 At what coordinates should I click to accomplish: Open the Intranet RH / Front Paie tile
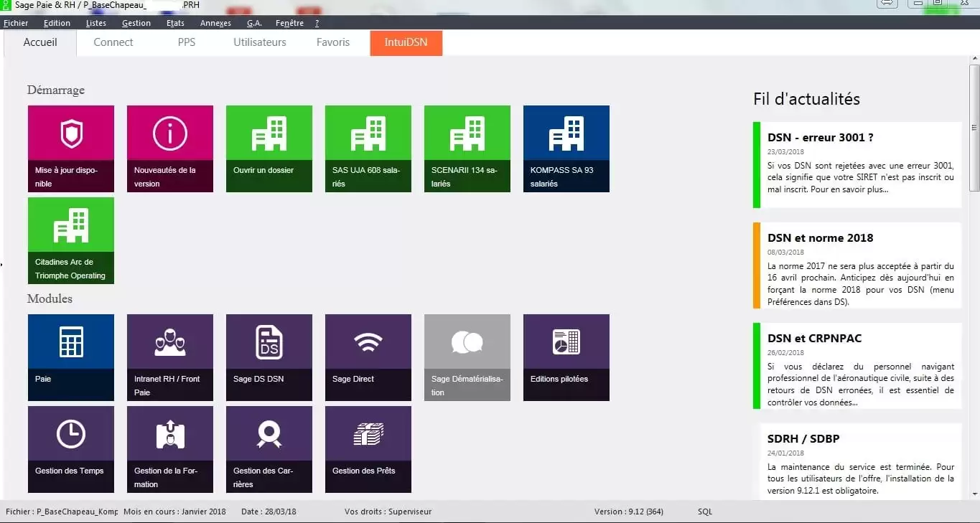tap(169, 357)
